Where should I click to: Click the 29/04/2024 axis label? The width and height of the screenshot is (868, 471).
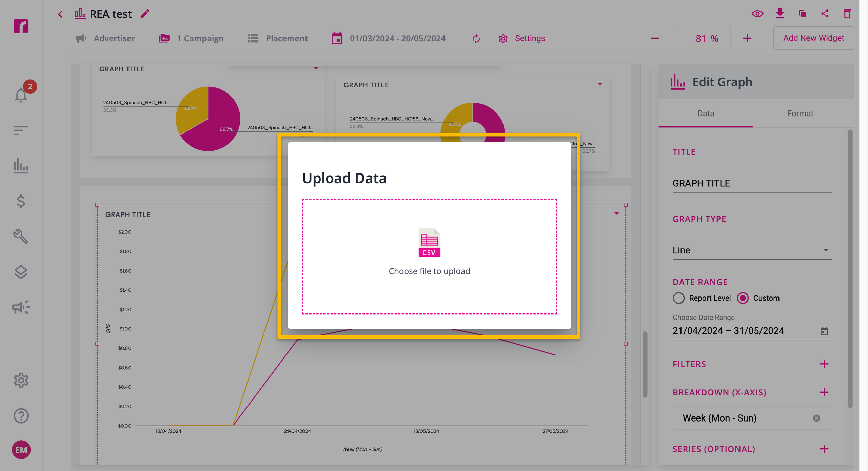tap(297, 431)
